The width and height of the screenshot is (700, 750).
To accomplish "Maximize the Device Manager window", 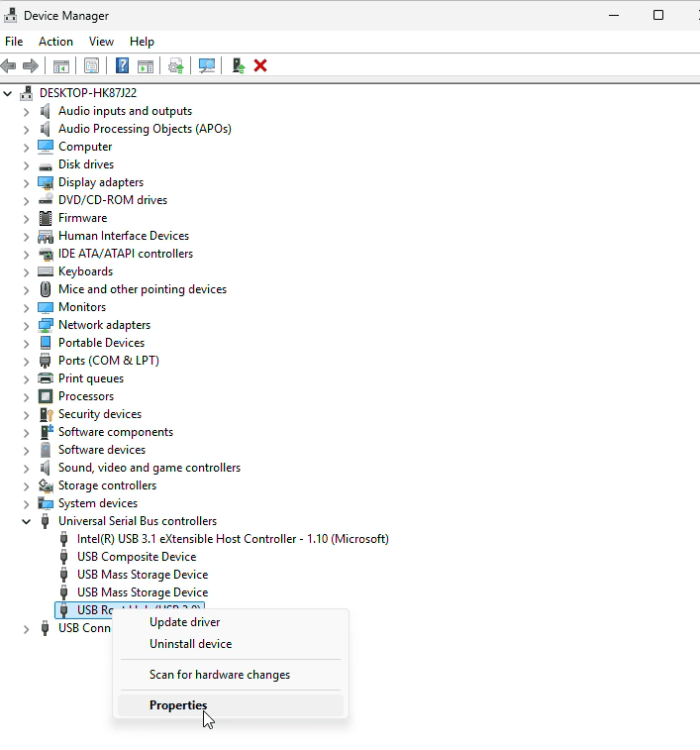I will pos(658,15).
